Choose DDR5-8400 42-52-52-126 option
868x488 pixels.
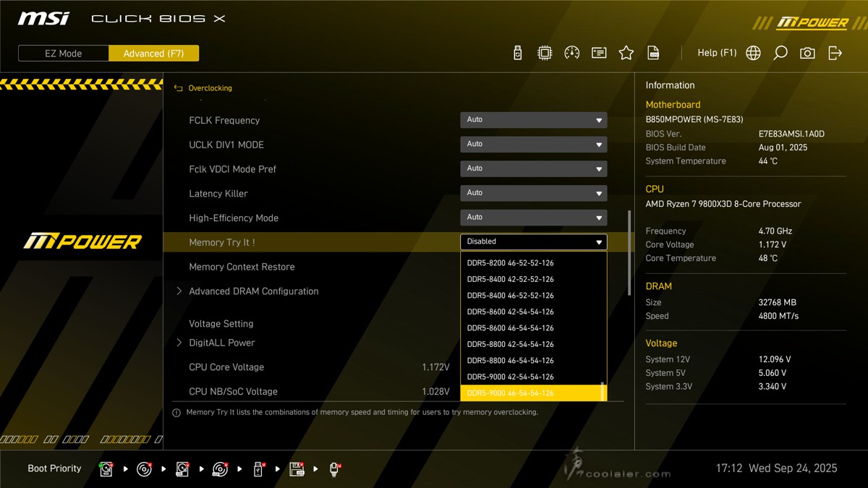point(534,279)
